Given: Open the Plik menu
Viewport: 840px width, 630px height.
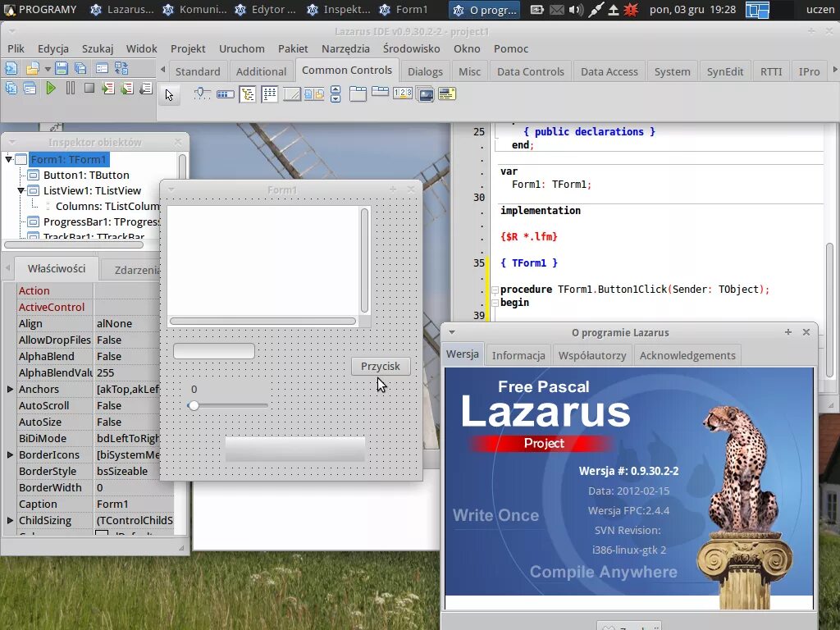Looking at the screenshot, I should coord(16,48).
